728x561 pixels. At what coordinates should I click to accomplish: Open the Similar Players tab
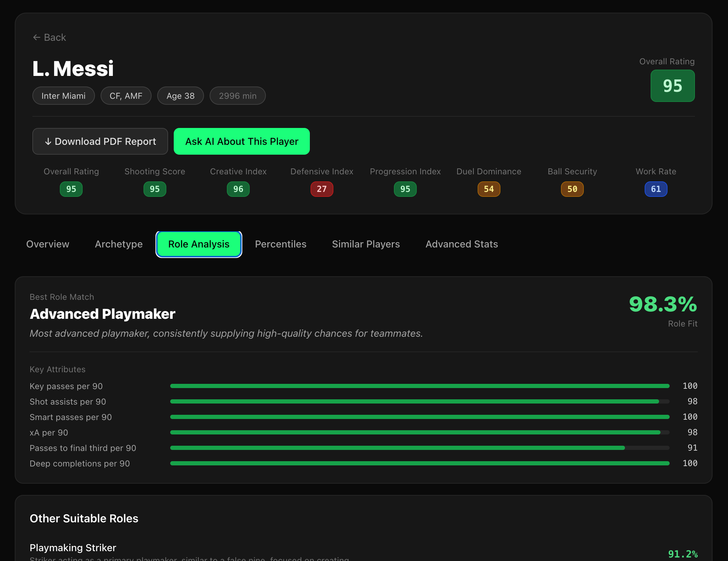[x=366, y=244]
